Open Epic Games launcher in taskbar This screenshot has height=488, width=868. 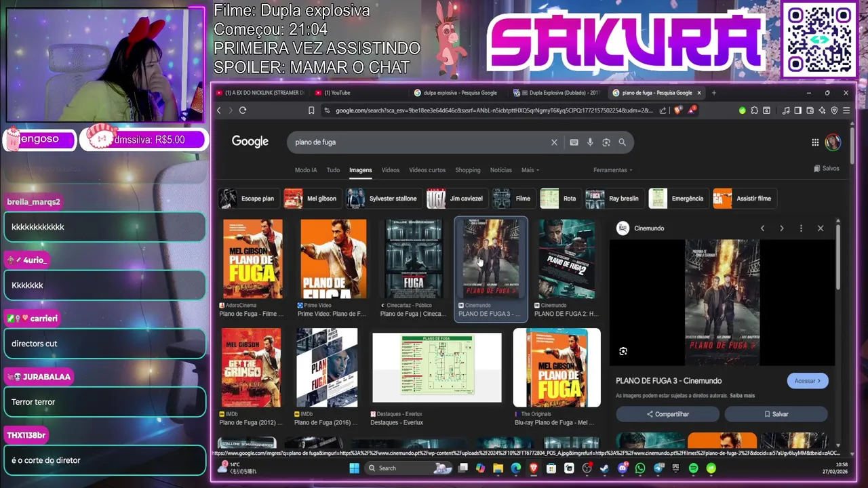(x=675, y=468)
